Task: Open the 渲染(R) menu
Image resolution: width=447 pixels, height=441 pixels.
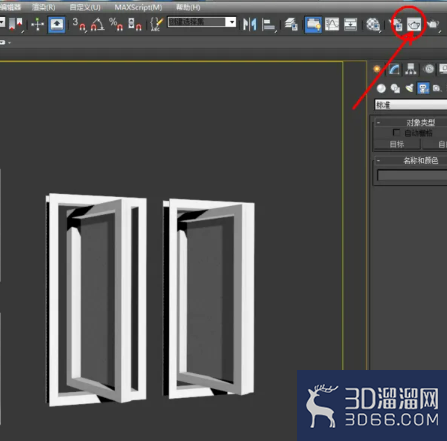Action: (x=43, y=7)
